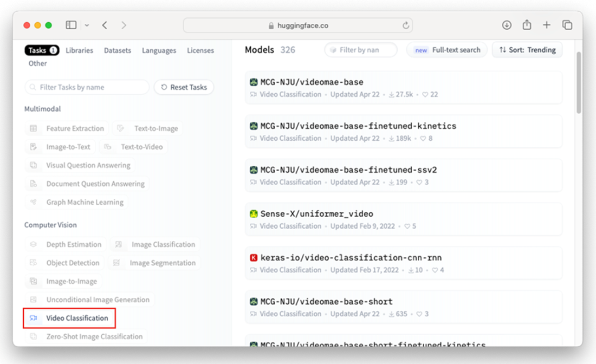The image size is (596, 364).
Task: Toggle the Safari sidebar icon
Action: [71, 25]
